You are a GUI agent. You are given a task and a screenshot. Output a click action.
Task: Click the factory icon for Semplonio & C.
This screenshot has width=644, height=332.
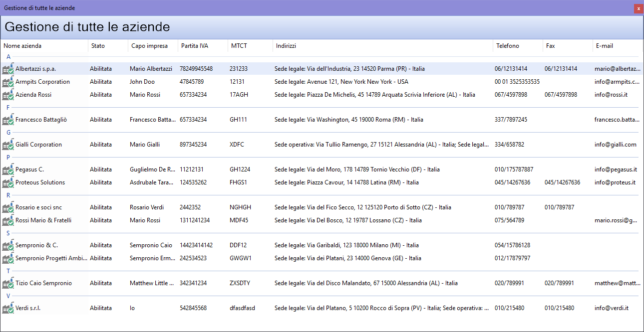click(x=8, y=246)
